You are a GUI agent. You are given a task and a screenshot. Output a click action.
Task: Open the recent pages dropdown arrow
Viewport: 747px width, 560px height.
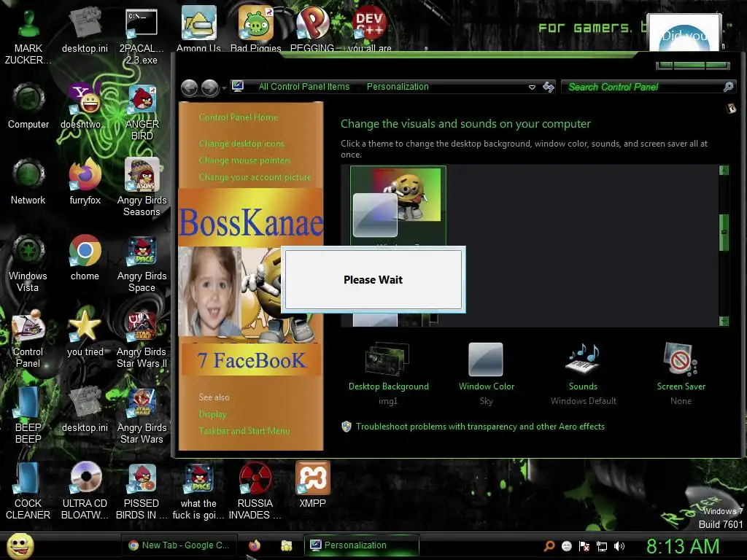pos(224,88)
